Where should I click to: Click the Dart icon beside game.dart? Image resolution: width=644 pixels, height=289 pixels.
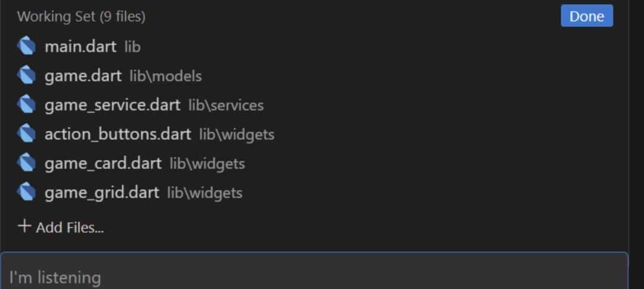tap(26, 76)
